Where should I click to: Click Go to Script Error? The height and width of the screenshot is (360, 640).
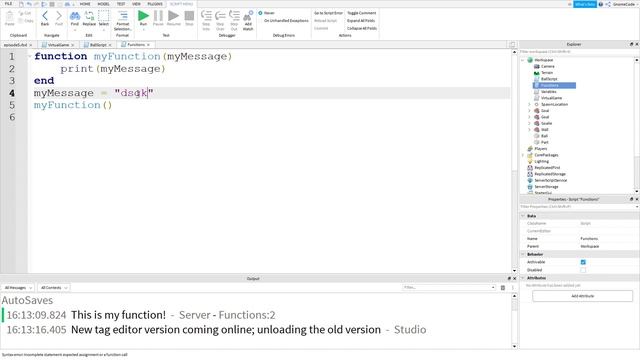(328, 13)
